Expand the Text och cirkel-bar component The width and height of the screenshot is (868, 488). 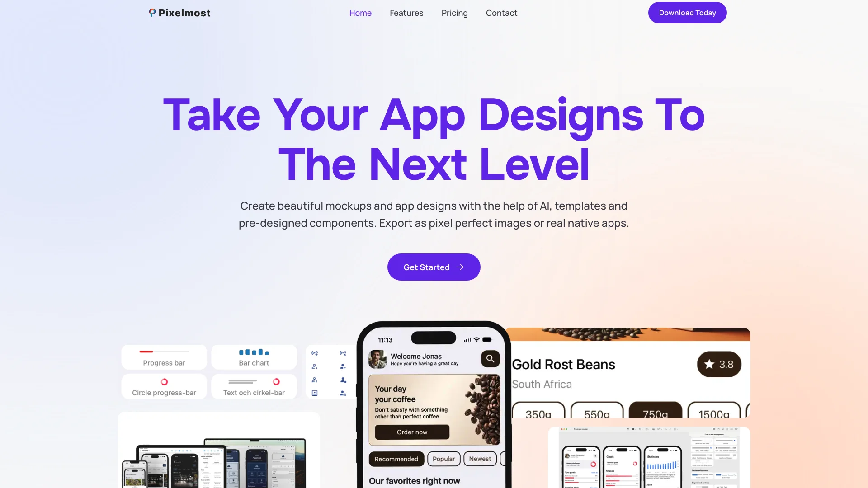pos(253,386)
